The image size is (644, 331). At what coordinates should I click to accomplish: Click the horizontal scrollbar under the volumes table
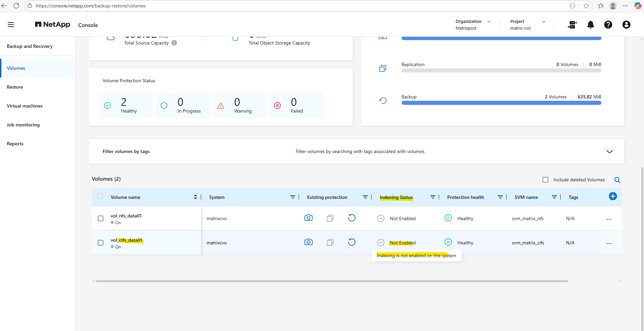(x=331, y=281)
